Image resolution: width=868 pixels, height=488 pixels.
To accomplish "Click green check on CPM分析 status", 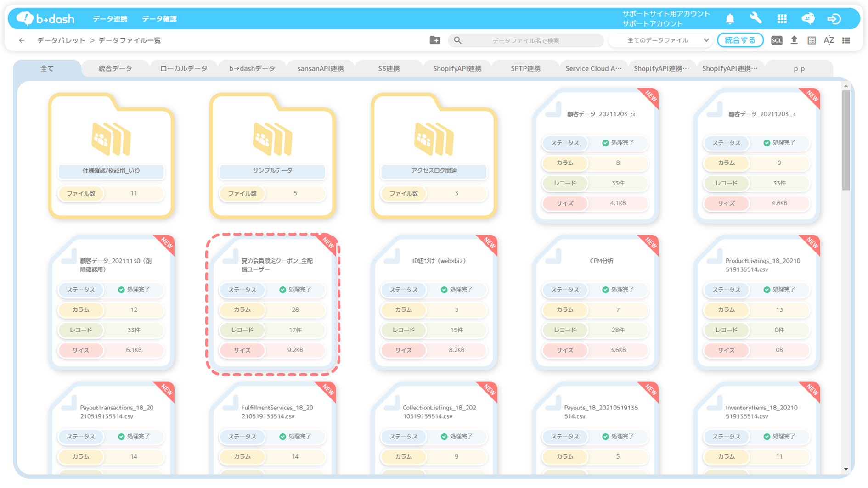I will pos(605,290).
